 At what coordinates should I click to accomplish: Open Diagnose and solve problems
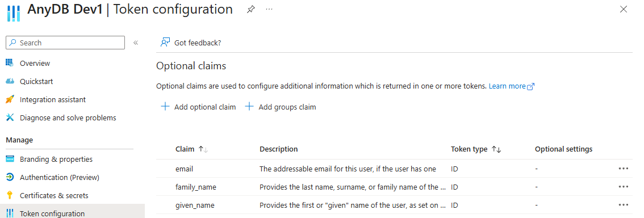[68, 118]
